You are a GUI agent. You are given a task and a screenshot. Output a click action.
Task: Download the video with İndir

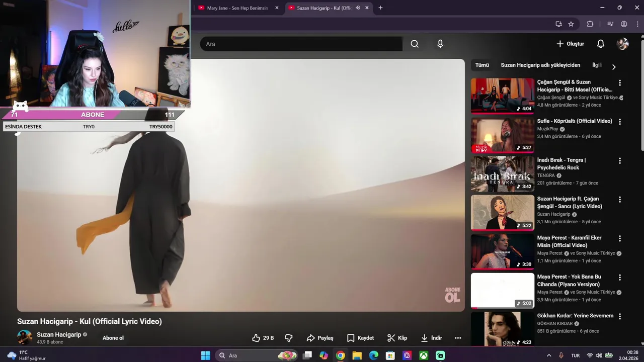(431, 338)
